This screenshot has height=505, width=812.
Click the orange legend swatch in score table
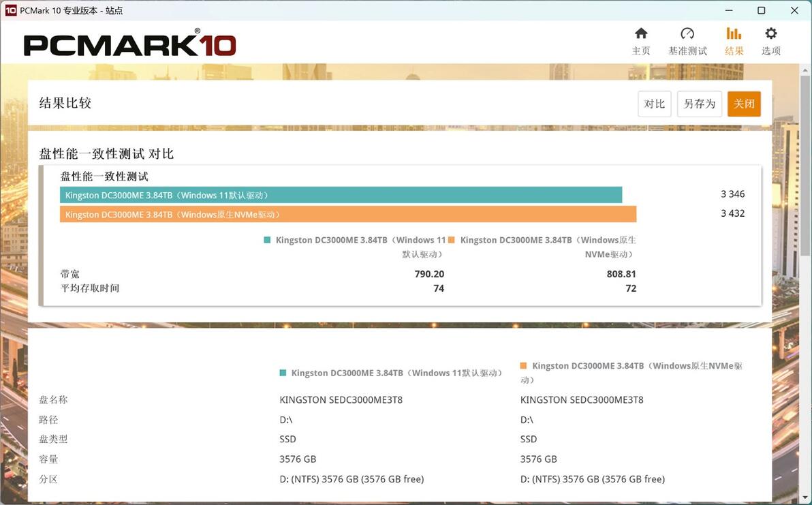pos(452,240)
